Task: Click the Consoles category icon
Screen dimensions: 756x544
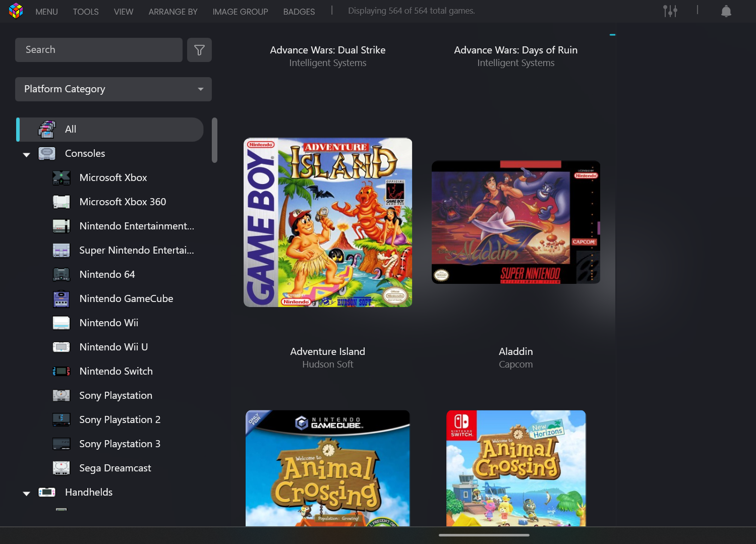Action: (x=47, y=153)
